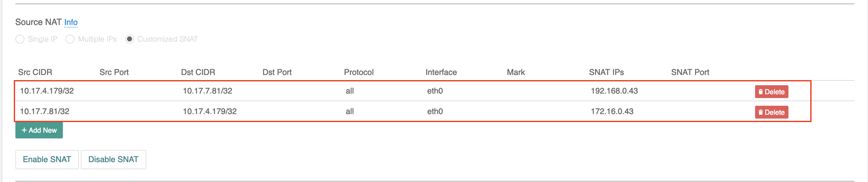
Task: Select the Multiple IPs radio option
Action: tap(70, 39)
